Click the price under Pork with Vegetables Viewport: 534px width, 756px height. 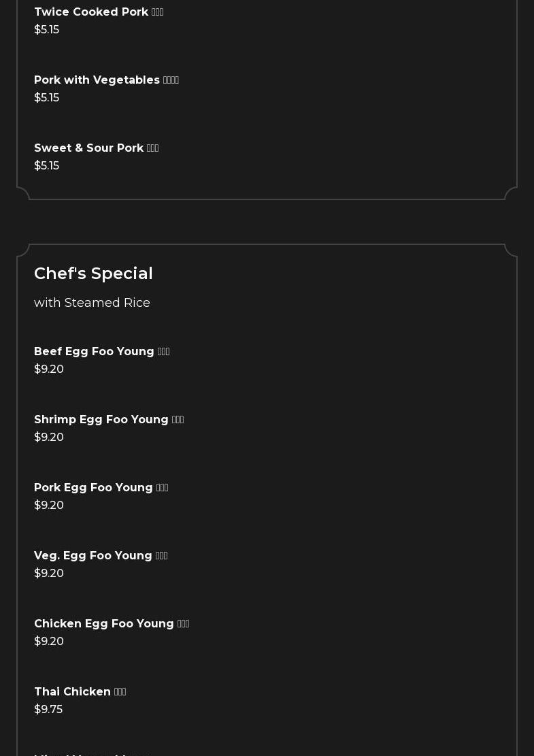click(46, 98)
